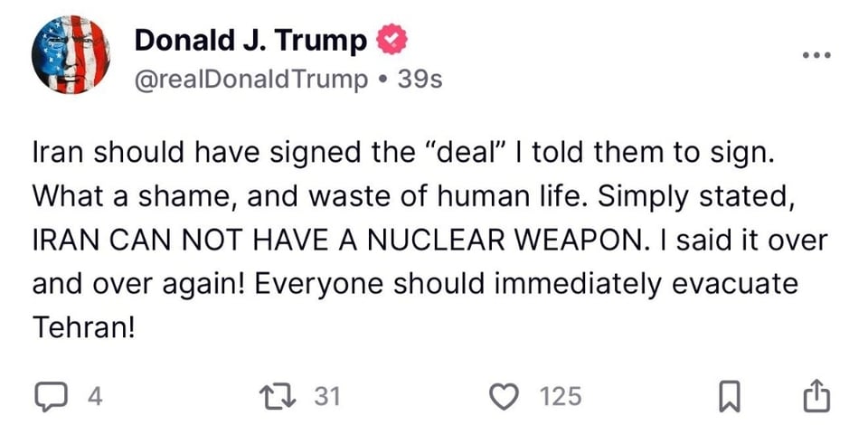
Task: Open the flag-painted profile avatar
Action: [71, 55]
